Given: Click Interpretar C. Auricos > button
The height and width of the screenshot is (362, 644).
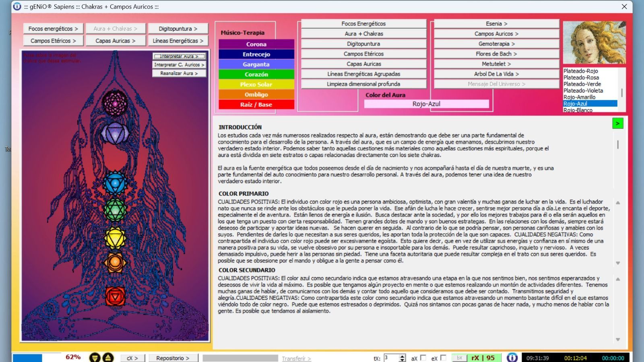Looking at the screenshot, I should pyautogui.click(x=179, y=65).
